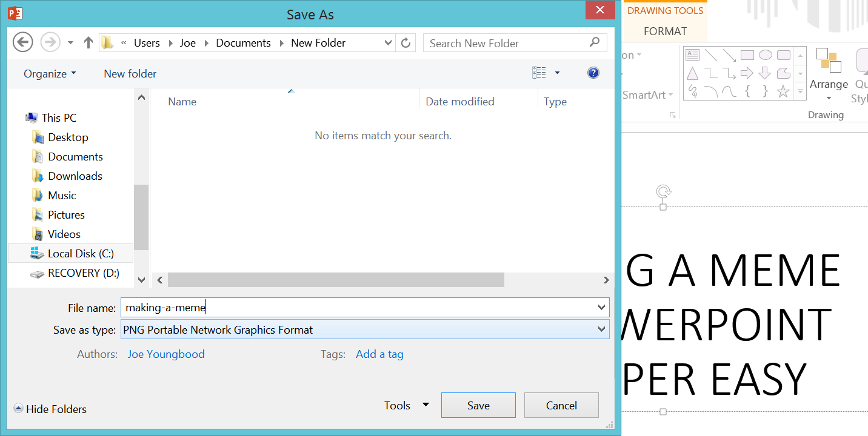Open recent locations dropdown next to Forward
This screenshot has width=868, height=436.
[70, 43]
